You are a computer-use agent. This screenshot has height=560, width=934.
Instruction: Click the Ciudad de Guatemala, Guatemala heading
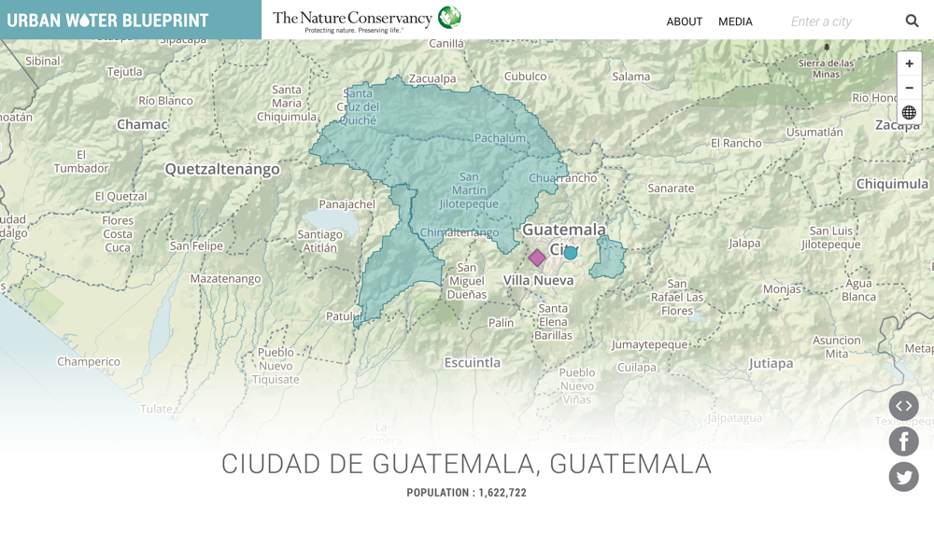466,464
